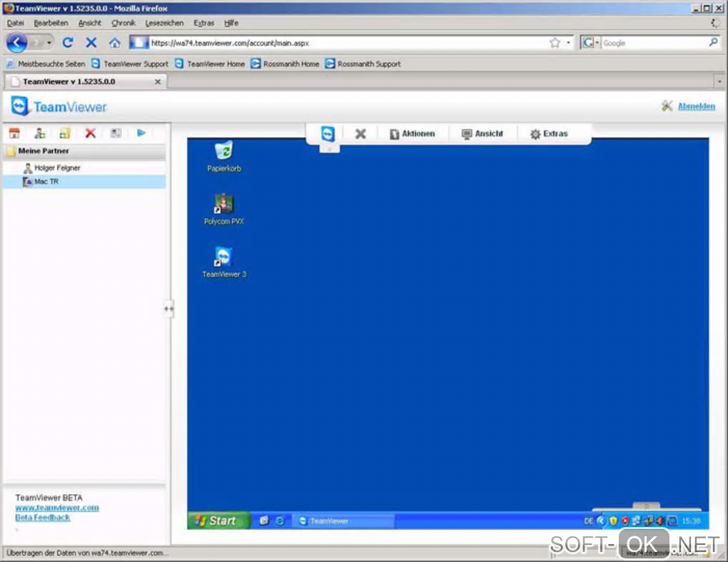Click the Polycom PVX desktop icon

tap(224, 209)
